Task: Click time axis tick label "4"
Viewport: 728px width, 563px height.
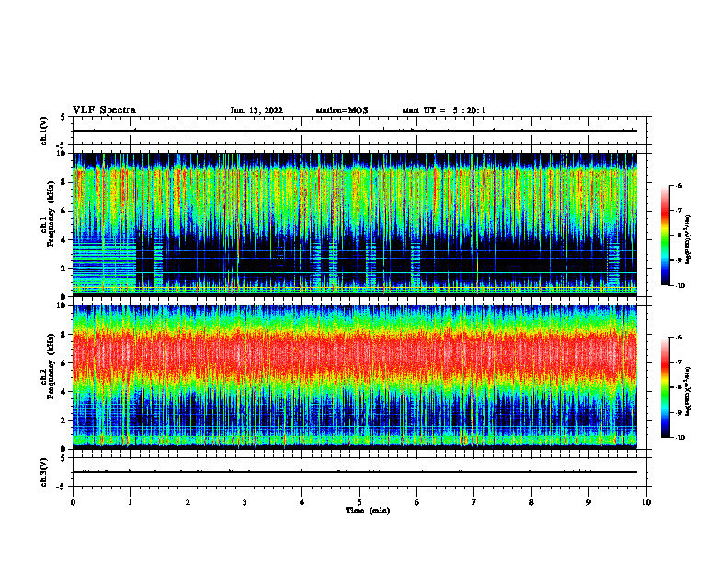Action: coord(302,502)
